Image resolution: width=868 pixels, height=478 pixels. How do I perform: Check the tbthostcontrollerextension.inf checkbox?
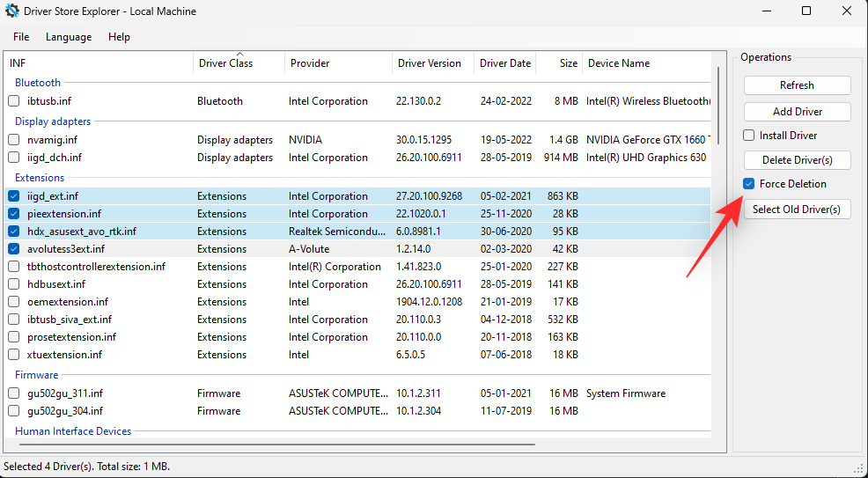click(14, 268)
